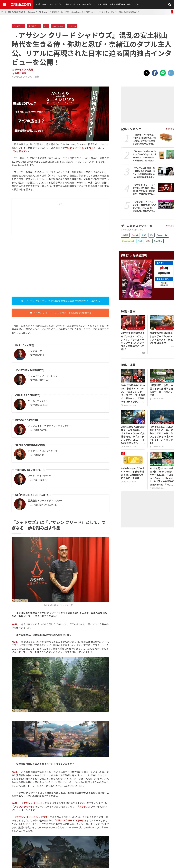Click the ebten purchase logo

click(164, 268)
